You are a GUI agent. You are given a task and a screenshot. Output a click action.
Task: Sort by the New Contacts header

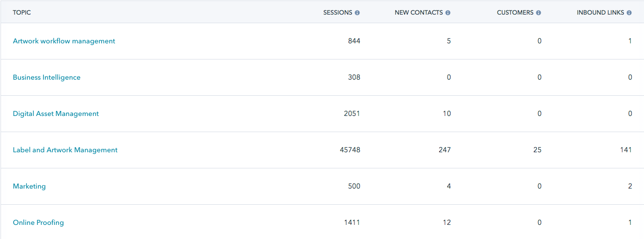click(419, 13)
